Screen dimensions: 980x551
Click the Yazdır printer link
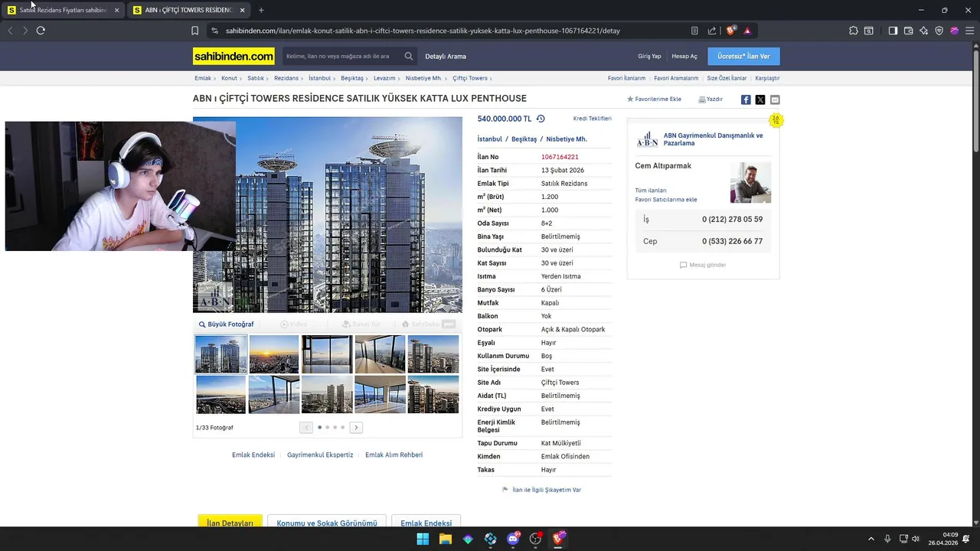(x=710, y=99)
